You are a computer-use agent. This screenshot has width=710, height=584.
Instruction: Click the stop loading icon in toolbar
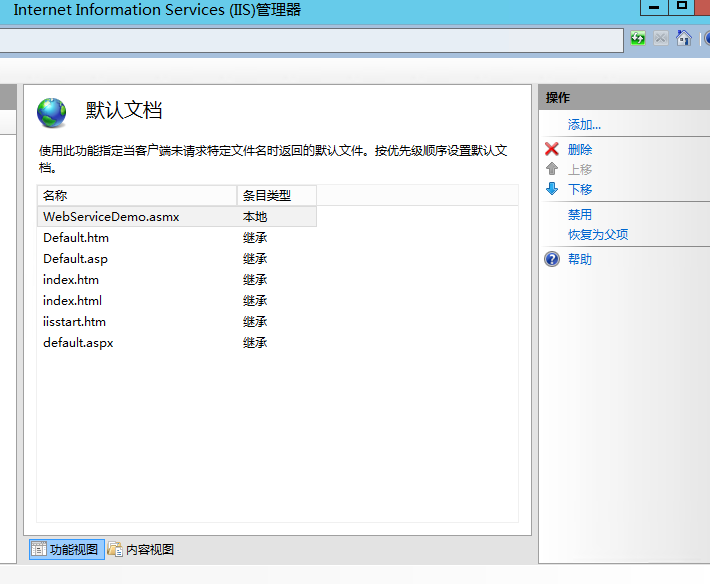tap(661, 38)
